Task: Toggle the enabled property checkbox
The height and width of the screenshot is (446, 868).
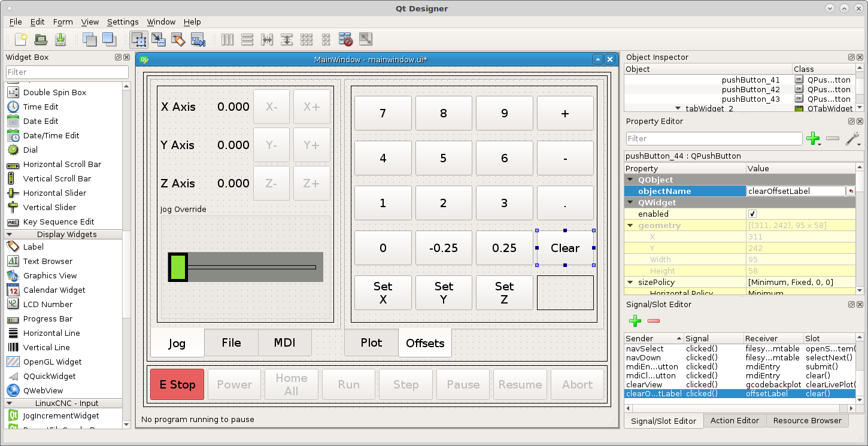Action: [752, 214]
